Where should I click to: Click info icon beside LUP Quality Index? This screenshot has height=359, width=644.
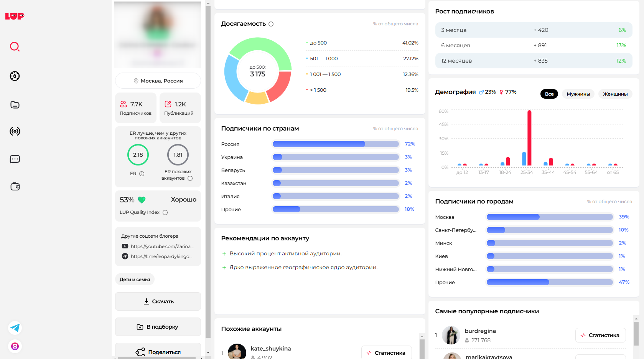click(x=165, y=212)
